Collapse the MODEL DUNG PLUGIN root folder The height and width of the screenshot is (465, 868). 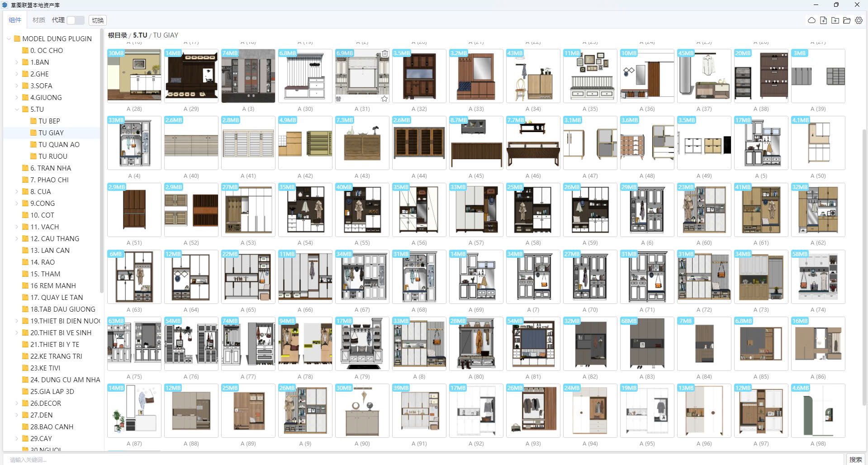tap(9, 39)
